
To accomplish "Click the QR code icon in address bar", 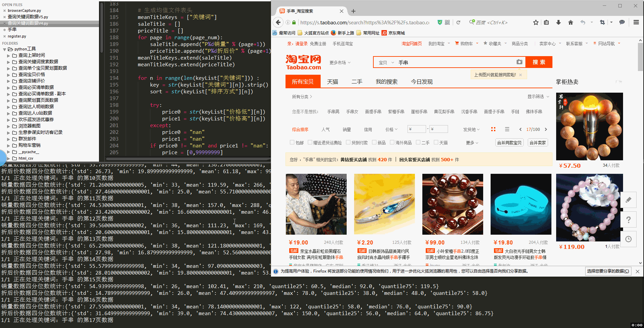I will [x=447, y=22].
